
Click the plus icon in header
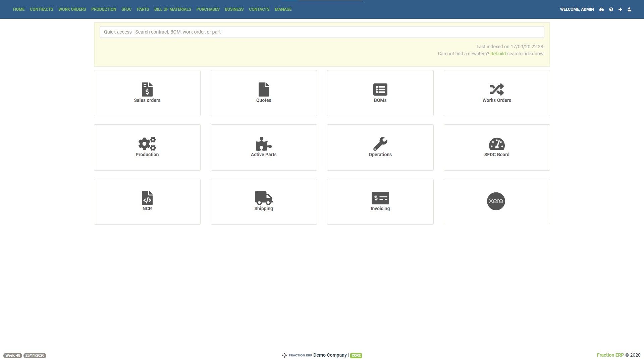(x=620, y=9)
